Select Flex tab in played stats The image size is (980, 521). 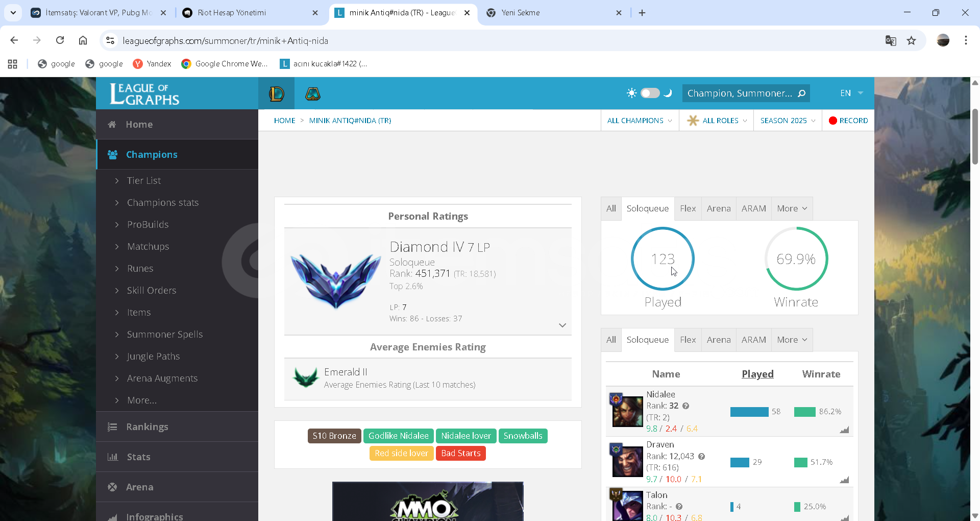pos(688,208)
